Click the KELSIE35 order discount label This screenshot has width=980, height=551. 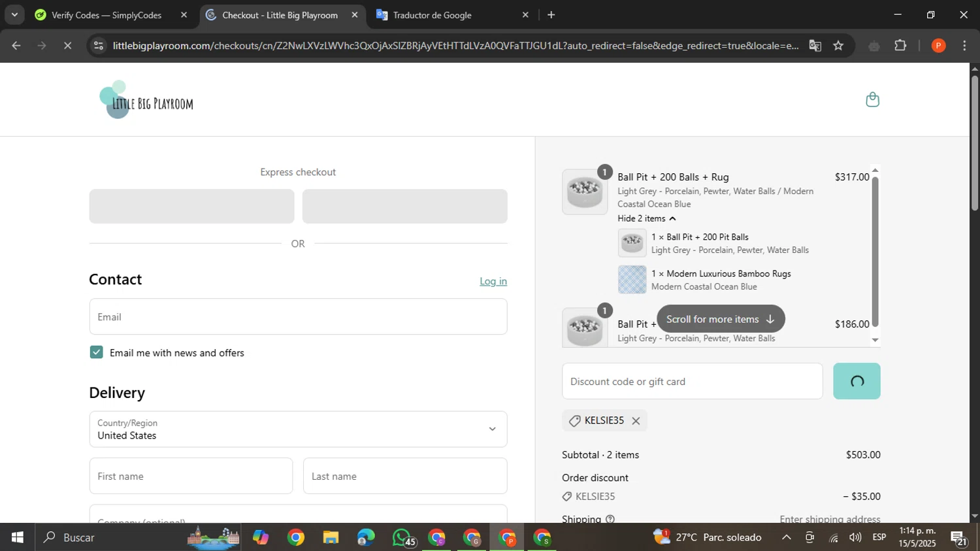pyautogui.click(x=595, y=497)
